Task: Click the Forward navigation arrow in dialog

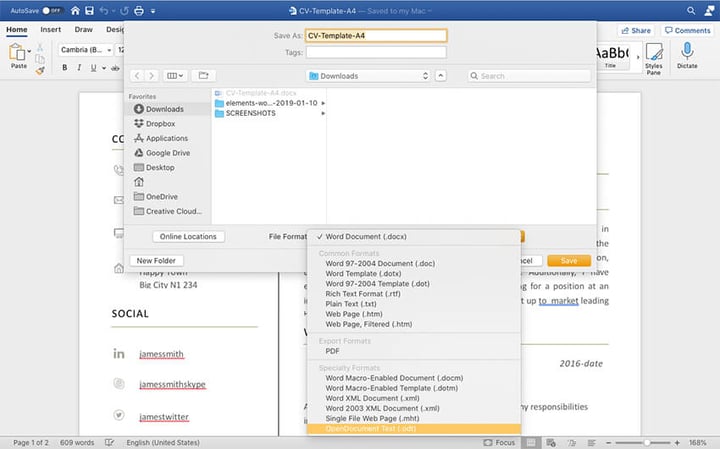Action: pos(151,76)
